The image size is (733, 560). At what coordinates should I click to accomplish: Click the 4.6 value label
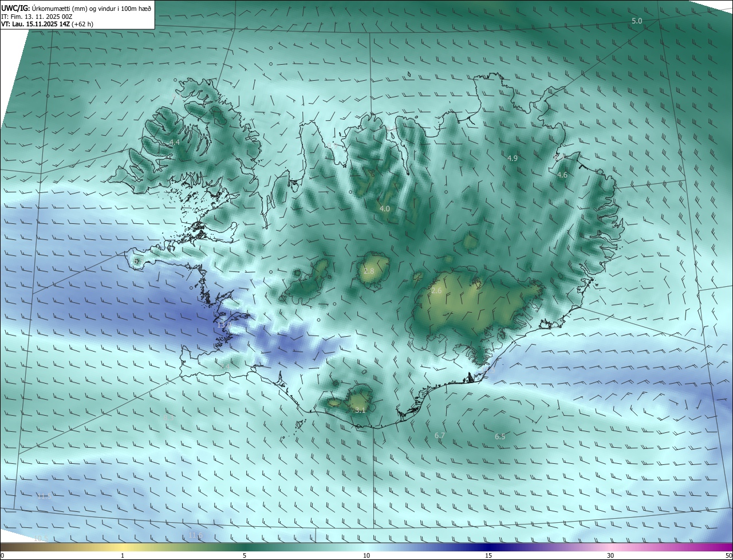(562, 175)
